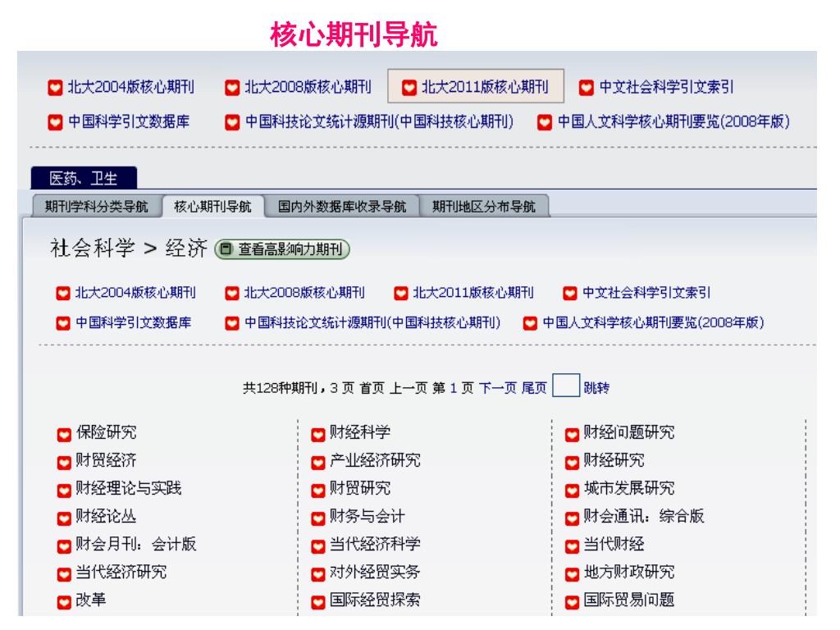Open the 期刊学科分类导航 tab
840x630 pixels.
tap(97, 206)
